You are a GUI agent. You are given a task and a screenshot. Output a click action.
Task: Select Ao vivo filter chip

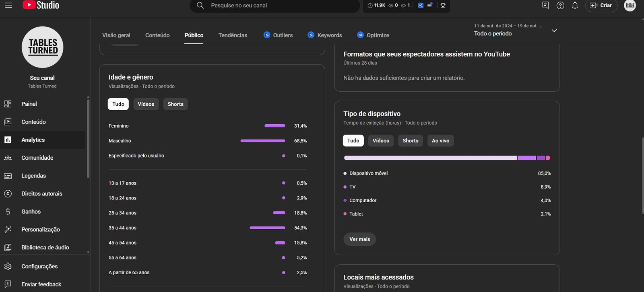point(440,141)
